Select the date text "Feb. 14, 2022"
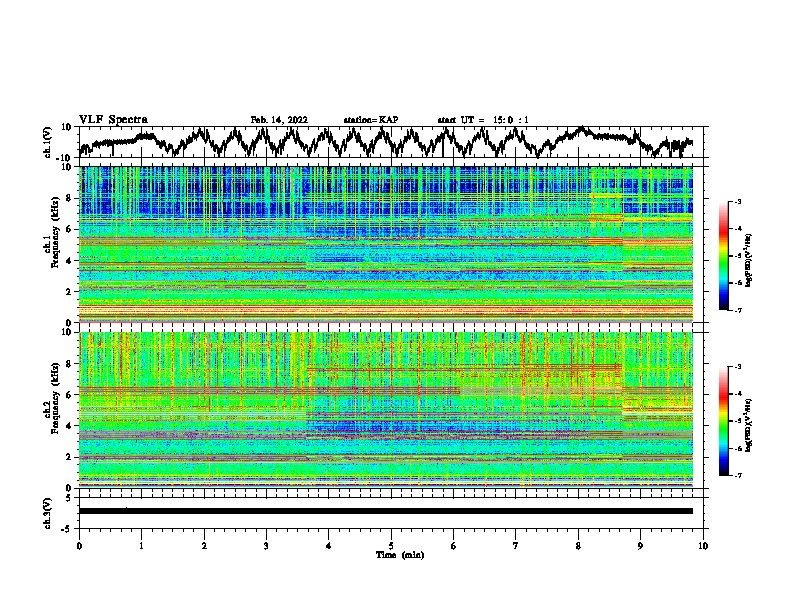The image size is (792, 612). [x=279, y=120]
